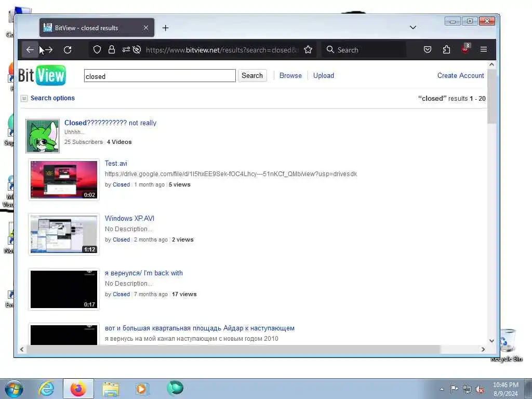Screen dimensions: 532x399
Task: Close the BitView closed results tab
Action: click(146, 28)
